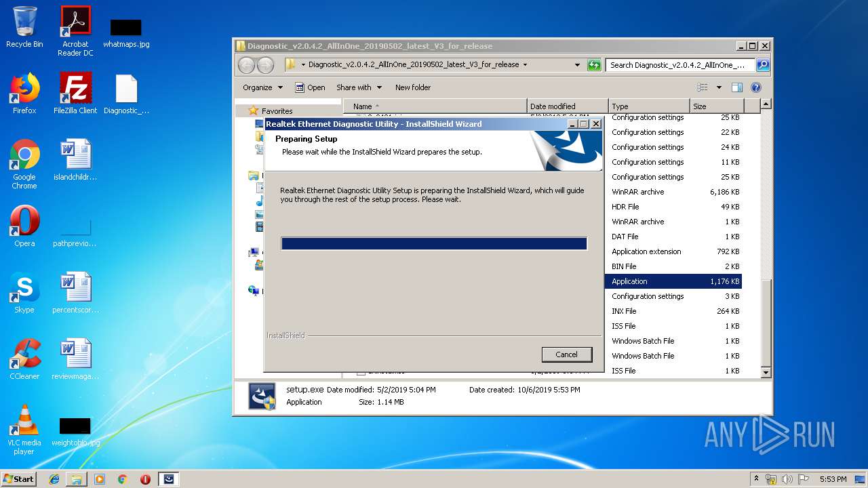Click the file list scroll-down arrow
The image size is (868, 488).
[x=766, y=372]
